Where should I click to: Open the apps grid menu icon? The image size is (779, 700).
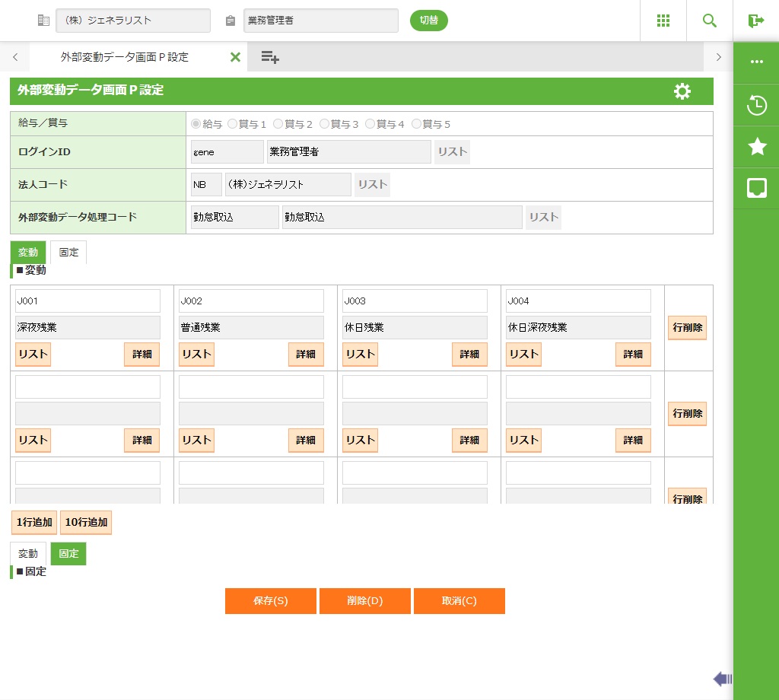[663, 21]
